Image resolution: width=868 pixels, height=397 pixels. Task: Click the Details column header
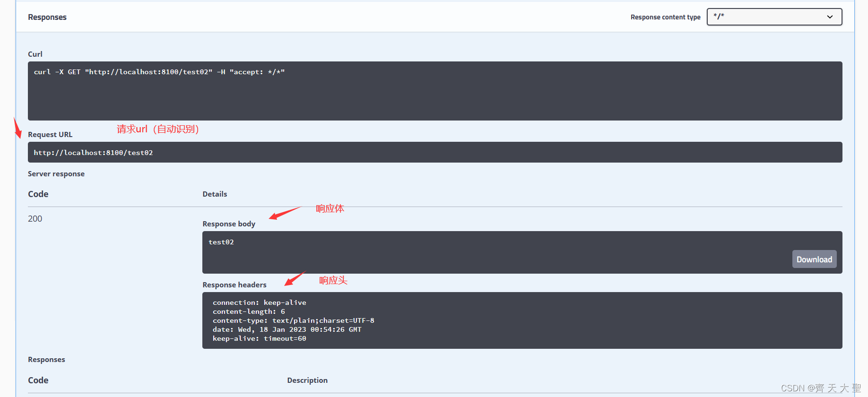pos(215,194)
